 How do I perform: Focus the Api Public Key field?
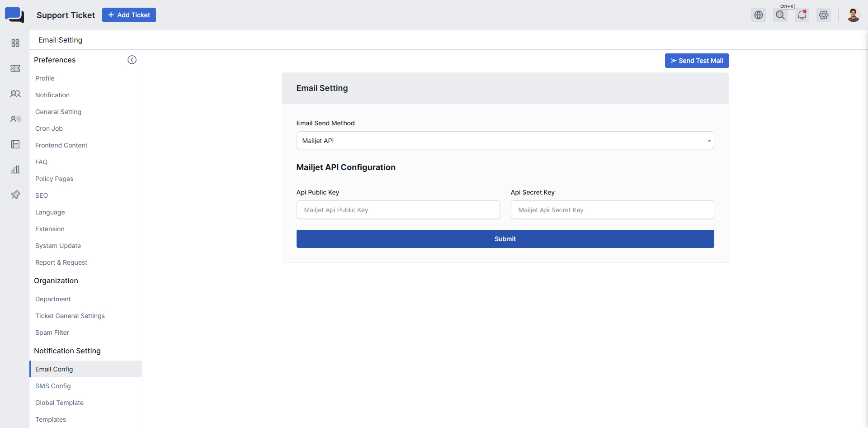pyautogui.click(x=398, y=210)
